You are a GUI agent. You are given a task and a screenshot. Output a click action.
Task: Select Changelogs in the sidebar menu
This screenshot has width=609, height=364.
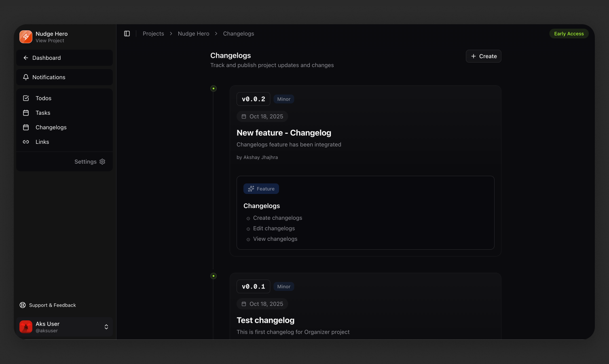point(65,127)
